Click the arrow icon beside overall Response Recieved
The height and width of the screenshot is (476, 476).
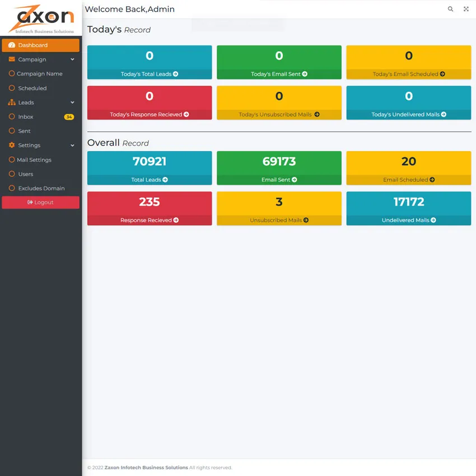click(x=176, y=220)
